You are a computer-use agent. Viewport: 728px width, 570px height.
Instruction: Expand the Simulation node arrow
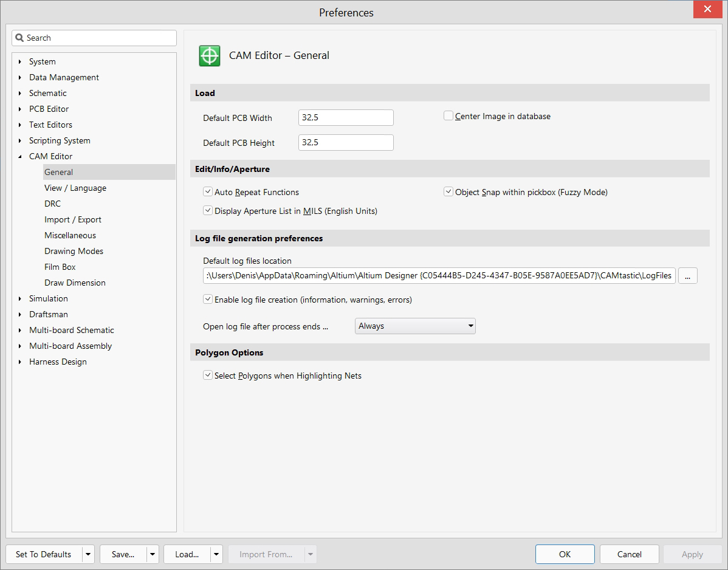[20, 298]
